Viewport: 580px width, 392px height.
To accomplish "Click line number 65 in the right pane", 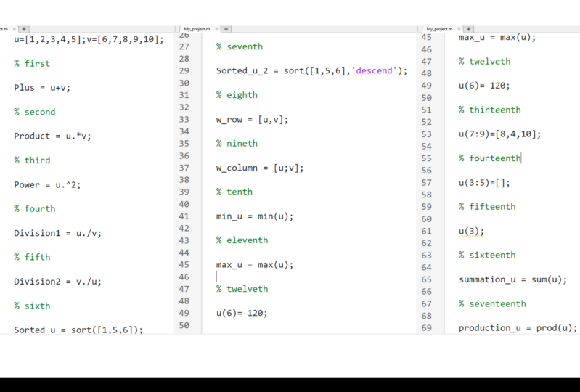I will [426, 279].
